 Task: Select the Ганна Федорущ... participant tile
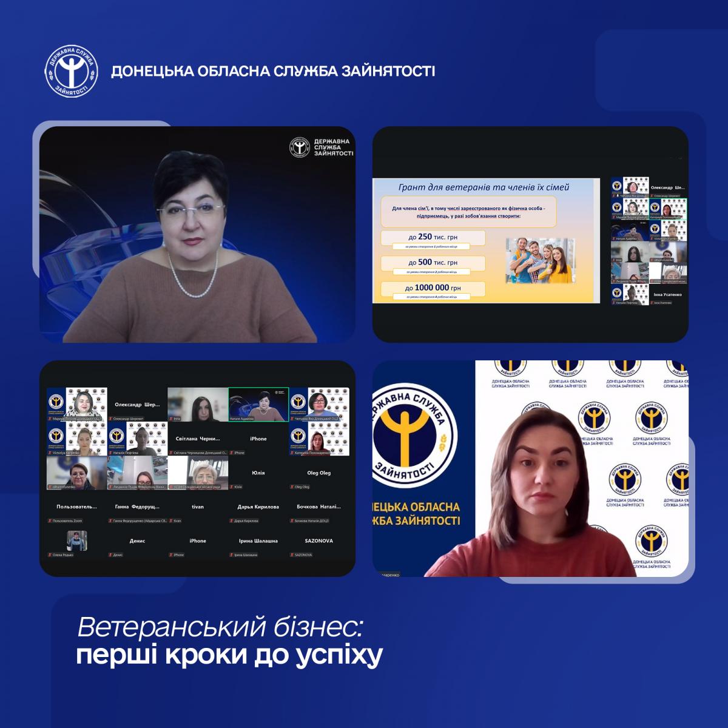coord(137,507)
